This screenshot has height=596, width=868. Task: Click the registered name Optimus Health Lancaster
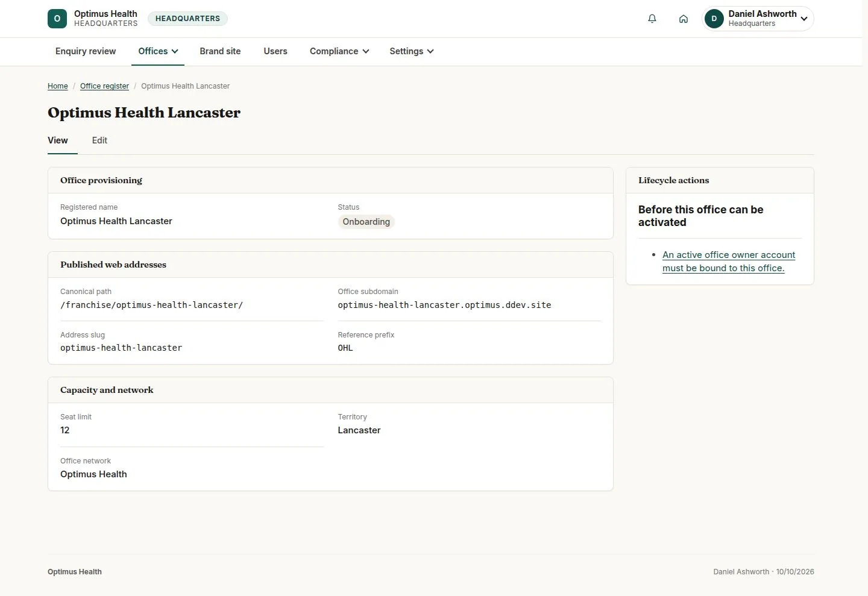116,221
